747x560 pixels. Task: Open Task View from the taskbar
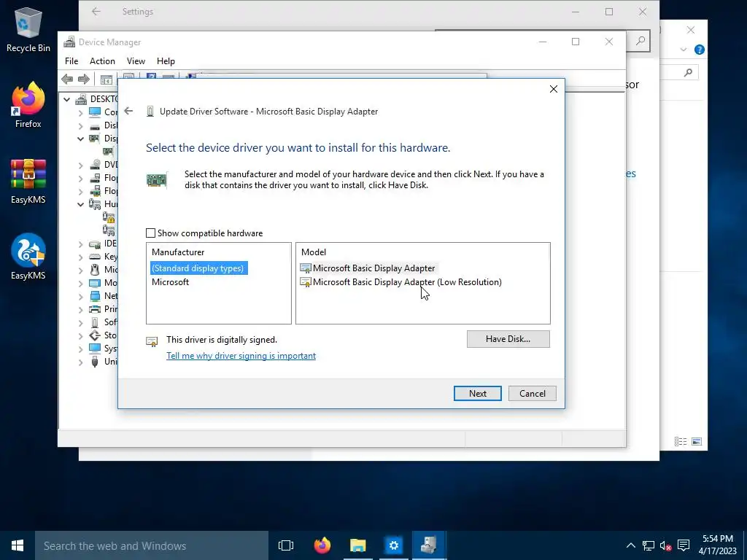[x=286, y=545]
